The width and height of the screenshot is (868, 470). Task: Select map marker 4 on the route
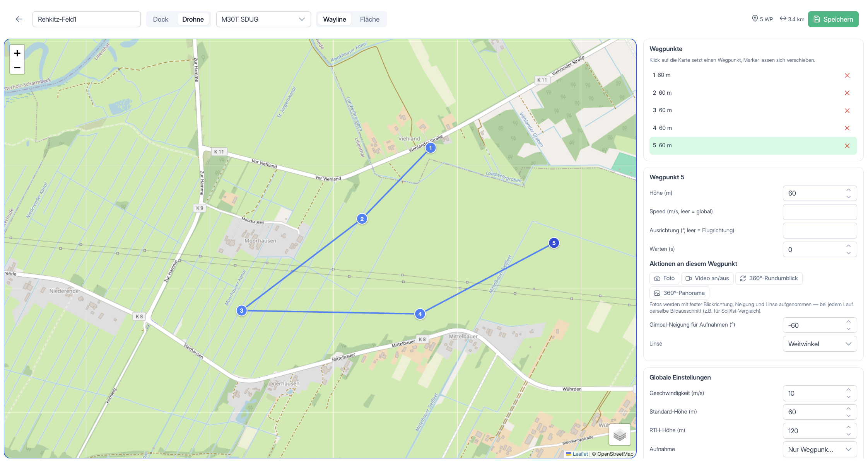pos(420,314)
